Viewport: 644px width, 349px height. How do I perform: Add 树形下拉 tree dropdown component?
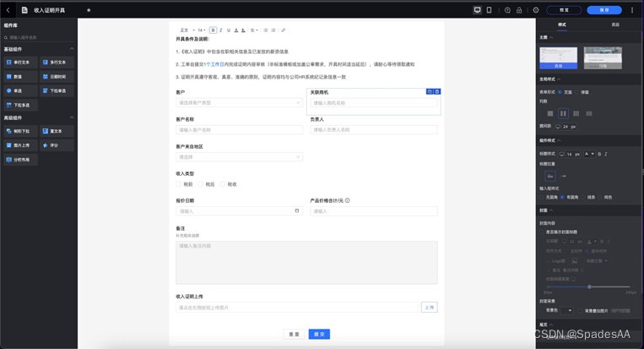click(x=20, y=131)
